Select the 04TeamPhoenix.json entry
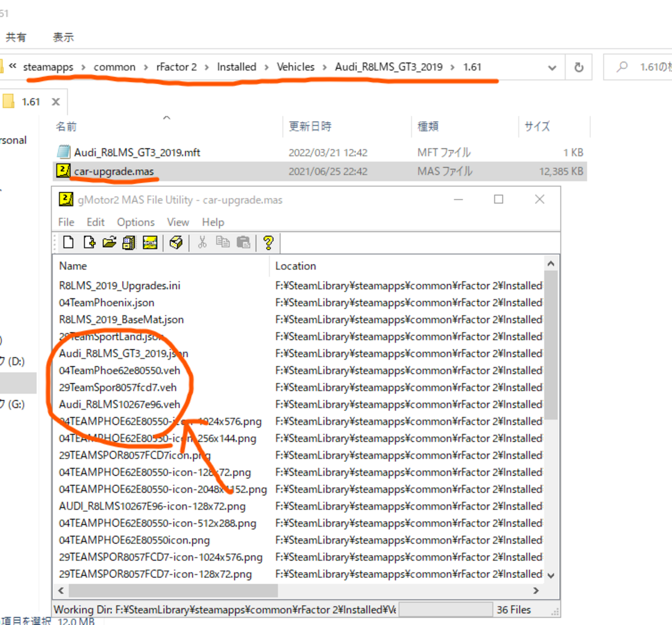This screenshot has width=672, height=625. click(106, 303)
